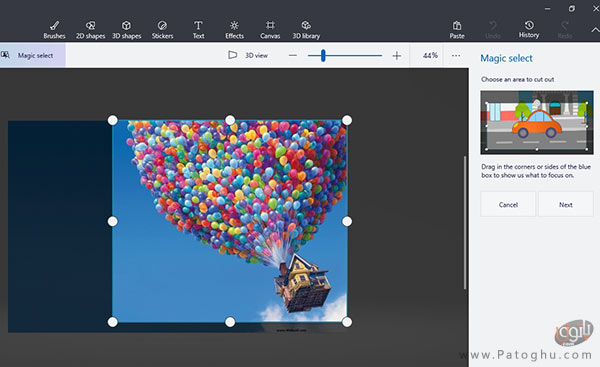Screen dimensions: 600x367
Task: Click the flying house in the image
Action: (x=302, y=284)
